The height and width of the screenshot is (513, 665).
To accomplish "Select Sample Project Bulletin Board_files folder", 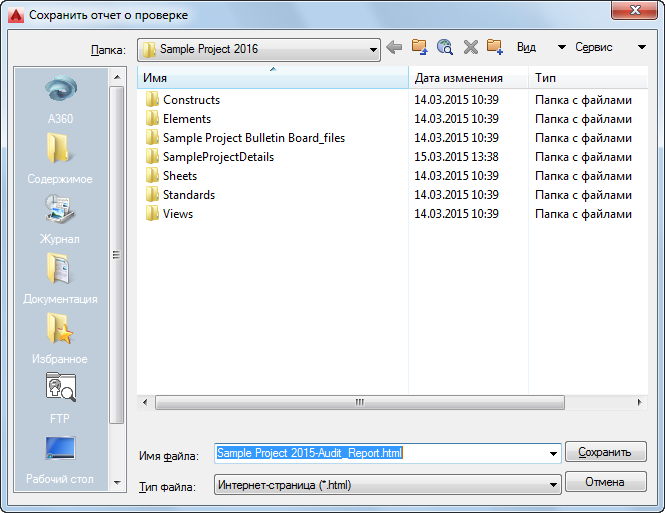I will coord(254,138).
